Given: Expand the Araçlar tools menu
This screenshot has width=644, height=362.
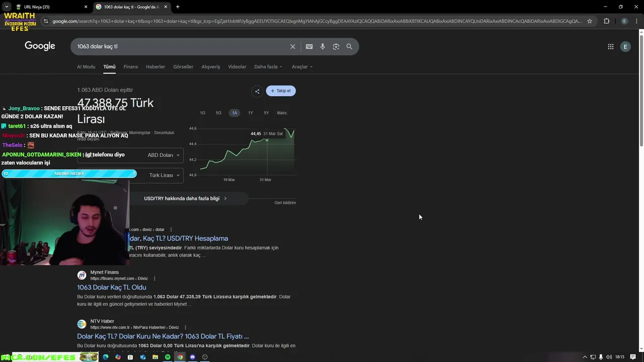Looking at the screenshot, I should 302,67.
